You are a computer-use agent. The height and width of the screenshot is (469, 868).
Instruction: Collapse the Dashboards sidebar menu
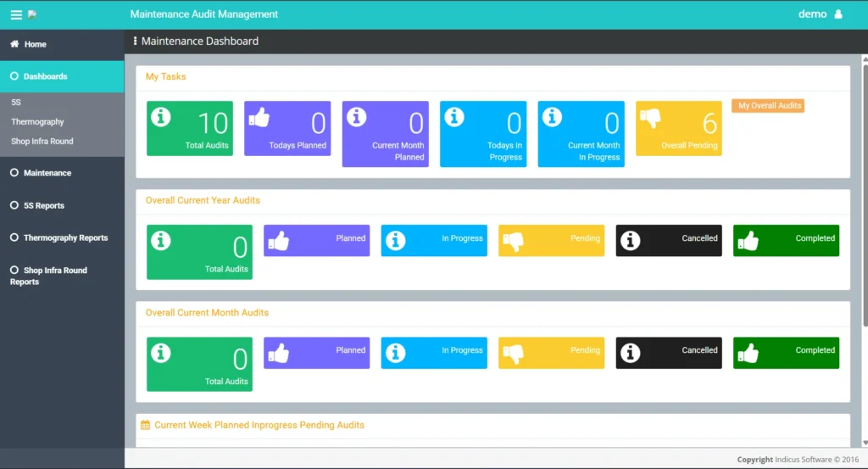(62, 76)
